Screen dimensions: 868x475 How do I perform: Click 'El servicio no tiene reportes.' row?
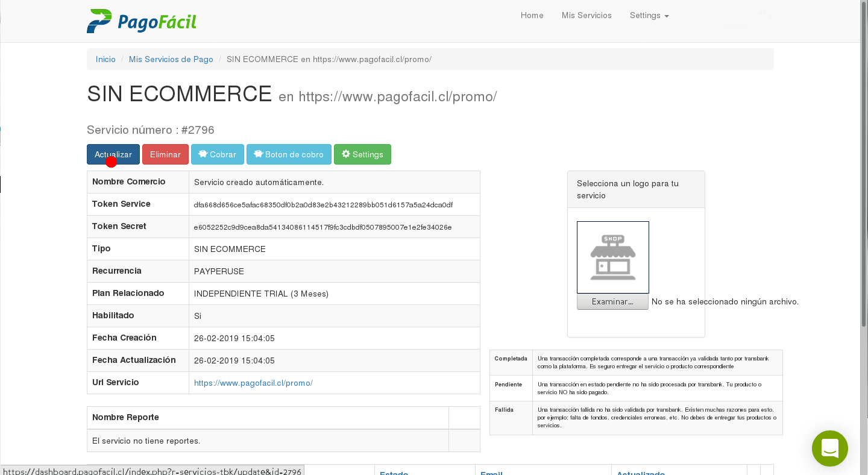(x=283, y=441)
